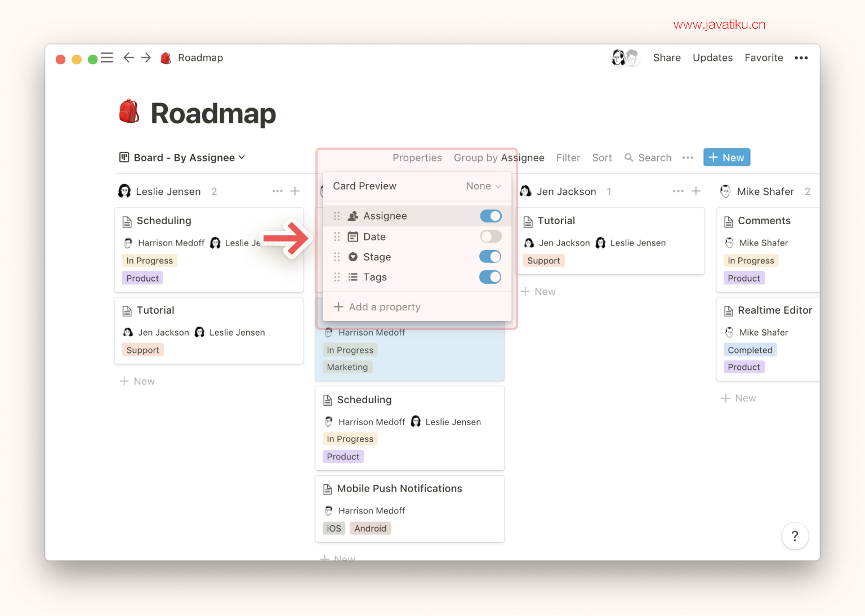Screen dimensions: 865x616
Task: Click Mike Shafer column avatar
Action: click(x=725, y=191)
